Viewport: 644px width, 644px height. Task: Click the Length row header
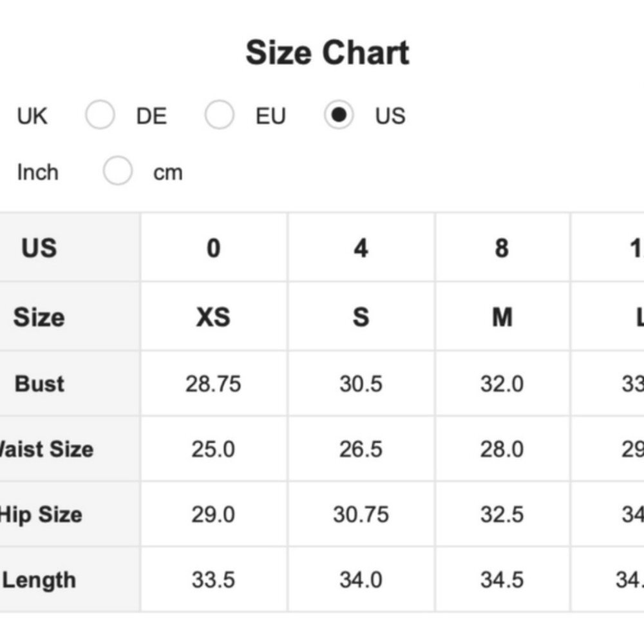(39, 580)
